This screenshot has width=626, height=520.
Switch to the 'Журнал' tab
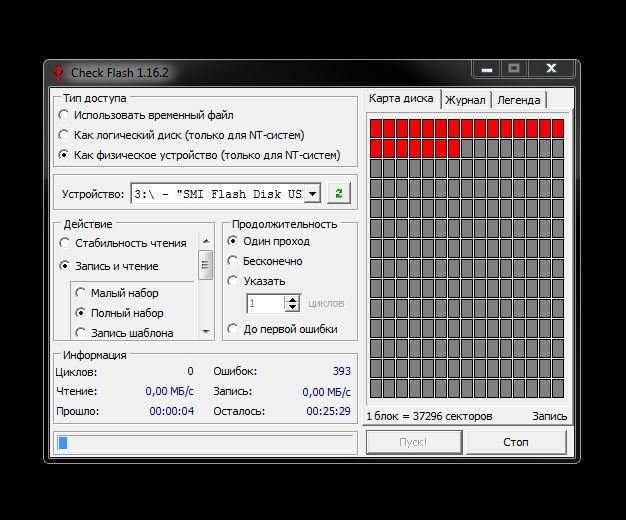[x=466, y=100]
